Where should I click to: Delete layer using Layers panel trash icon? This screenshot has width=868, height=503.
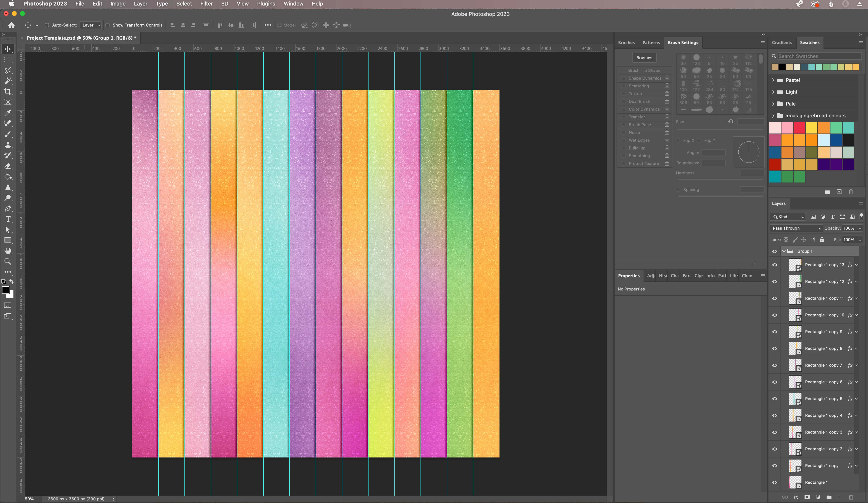pyautogui.click(x=851, y=497)
